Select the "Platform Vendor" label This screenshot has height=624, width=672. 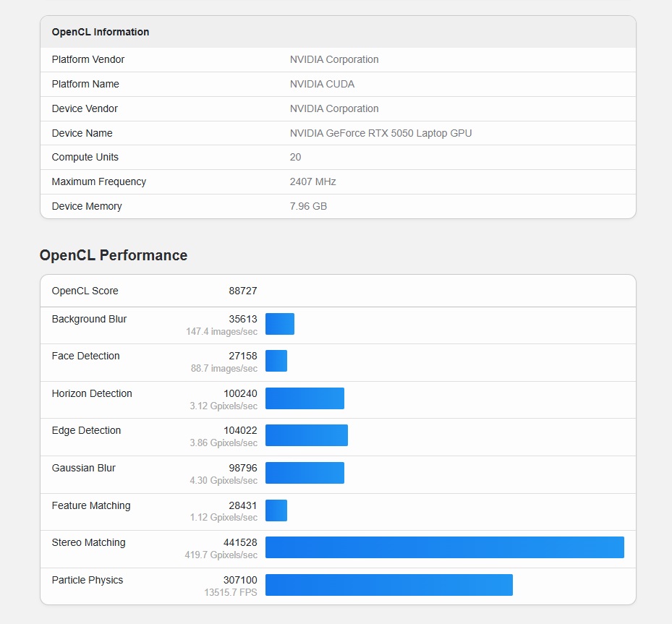(88, 59)
